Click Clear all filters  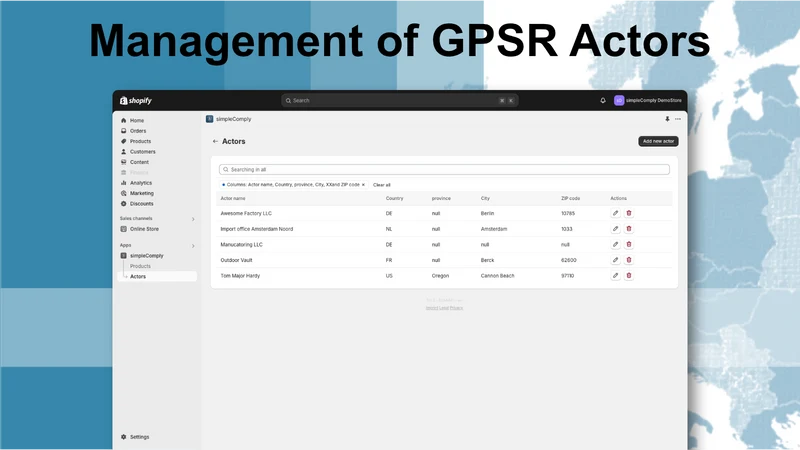click(382, 185)
